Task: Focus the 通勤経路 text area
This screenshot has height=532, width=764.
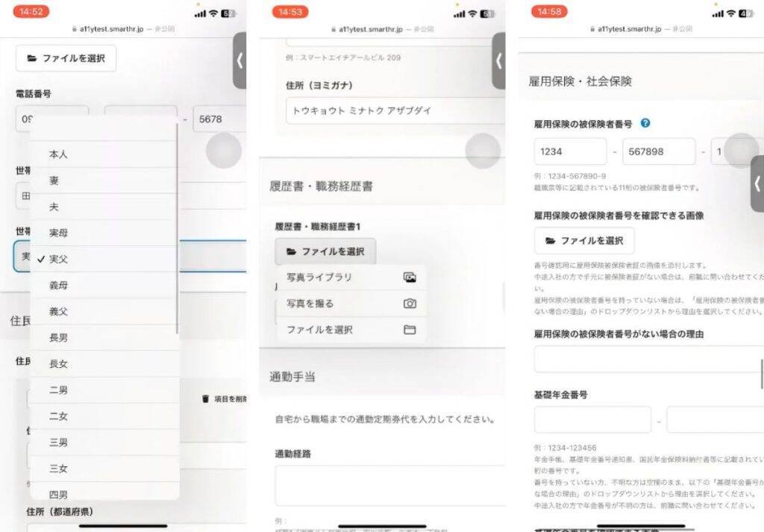Action: click(x=389, y=486)
